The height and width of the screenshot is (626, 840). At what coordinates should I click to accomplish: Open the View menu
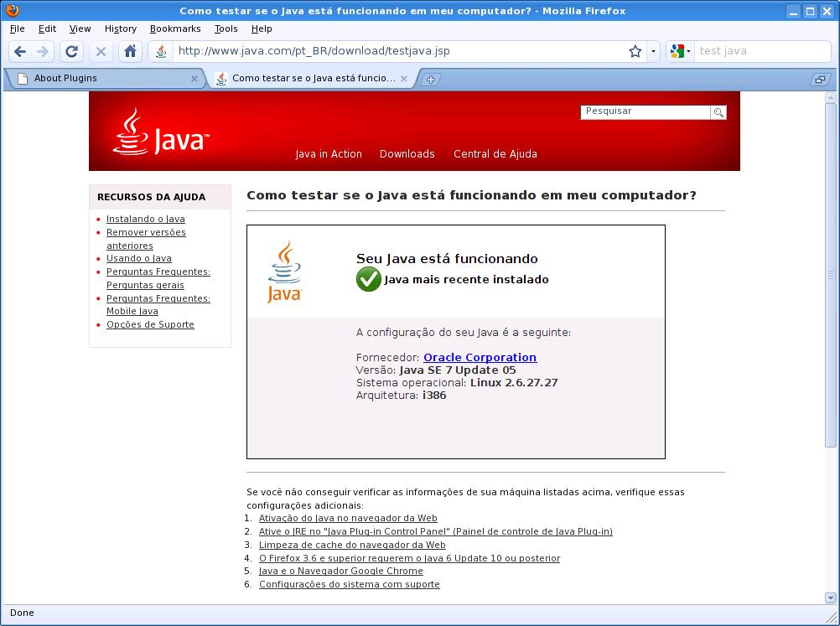(x=80, y=29)
